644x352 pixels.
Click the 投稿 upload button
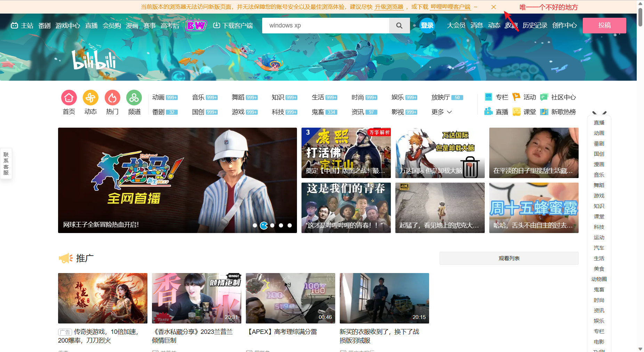(604, 25)
